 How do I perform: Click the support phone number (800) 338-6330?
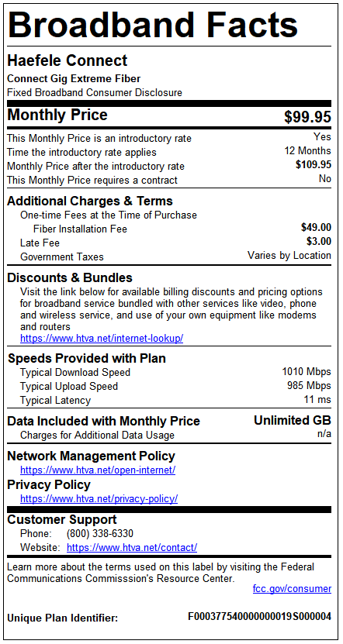coord(100,533)
